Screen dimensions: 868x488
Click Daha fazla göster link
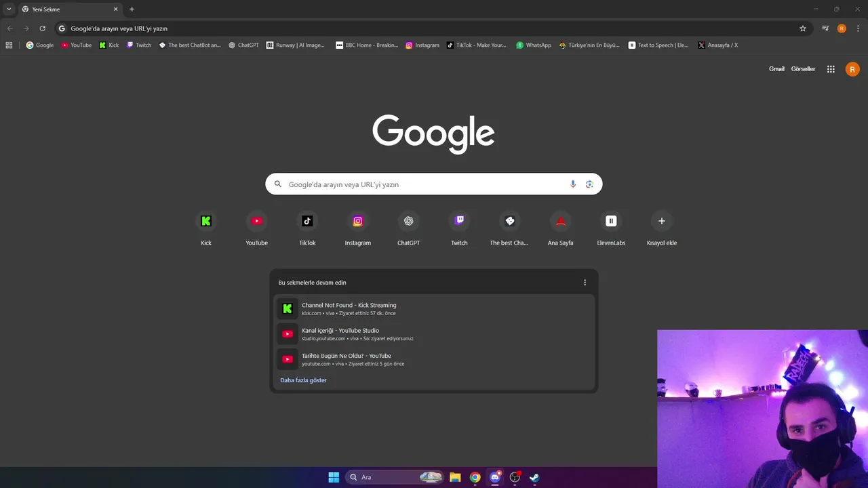point(303,380)
